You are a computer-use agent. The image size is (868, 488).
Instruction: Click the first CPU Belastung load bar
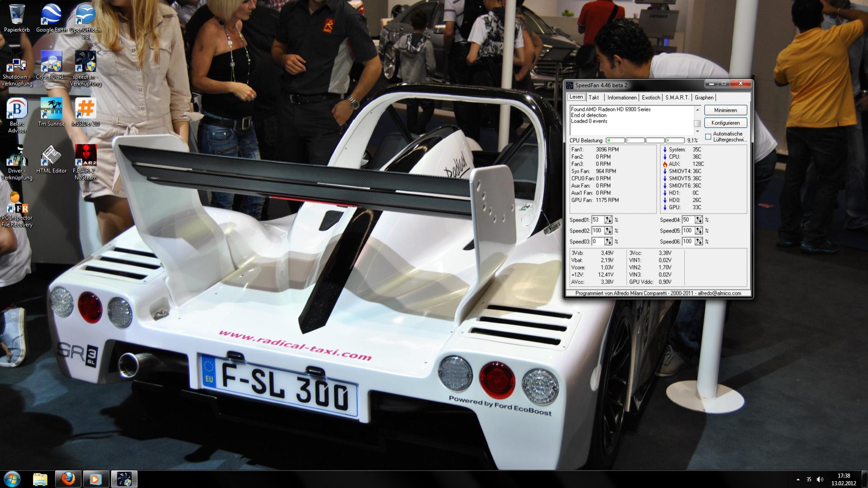pyautogui.click(x=615, y=141)
